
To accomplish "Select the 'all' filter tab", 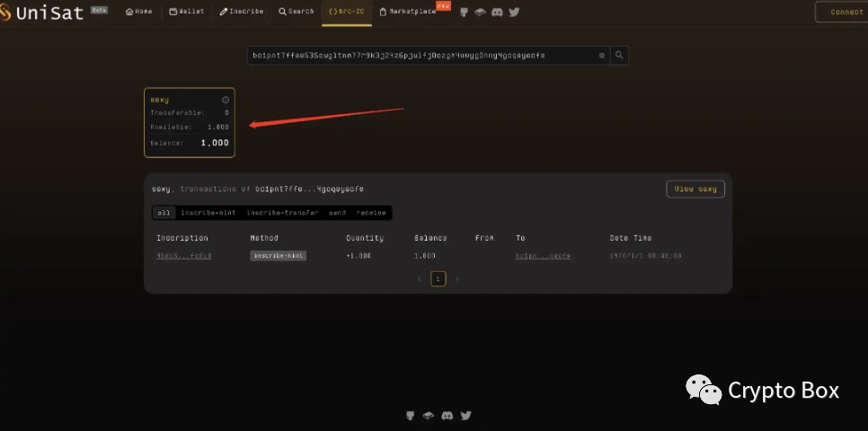I will 164,213.
